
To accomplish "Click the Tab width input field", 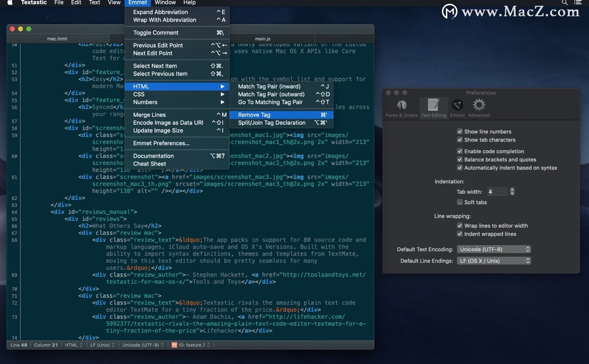I will click(497, 192).
